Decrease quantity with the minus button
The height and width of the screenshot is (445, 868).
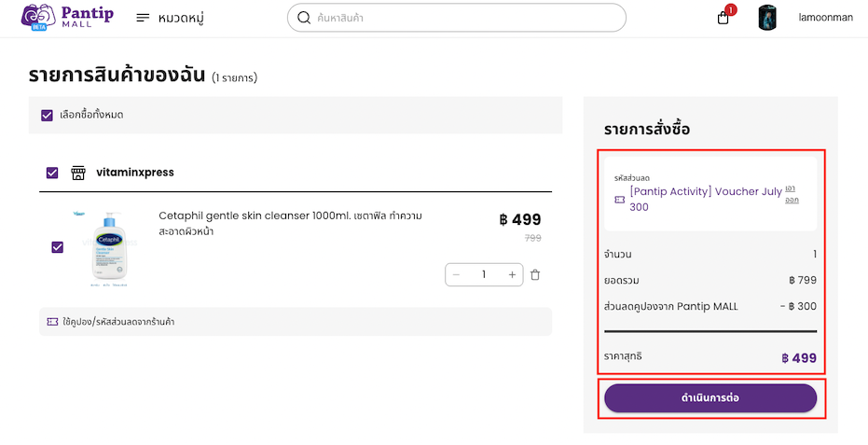click(x=456, y=275)
